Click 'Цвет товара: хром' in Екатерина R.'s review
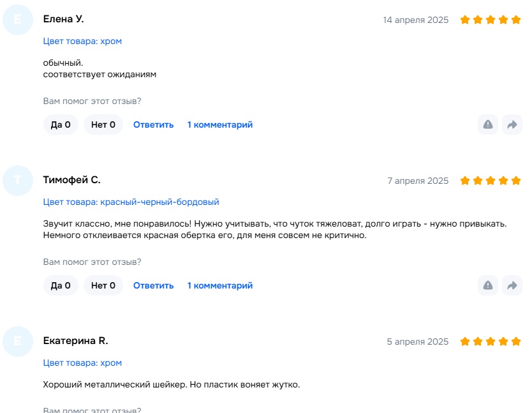This screenshot has width=532, height=413. pos(82,363)
